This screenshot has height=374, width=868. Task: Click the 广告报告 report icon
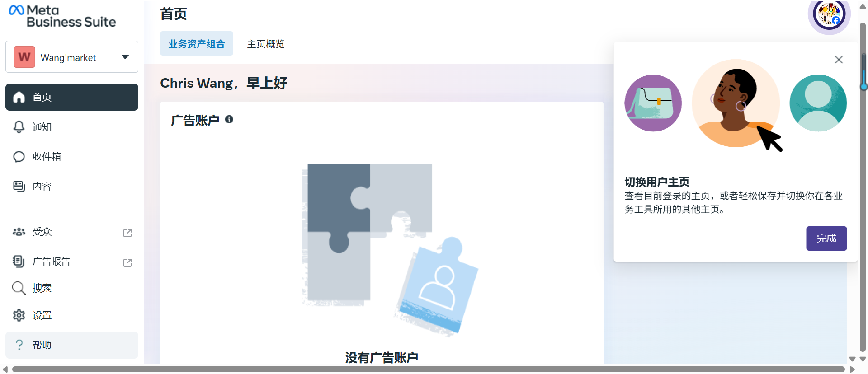[x=19, y=261]
